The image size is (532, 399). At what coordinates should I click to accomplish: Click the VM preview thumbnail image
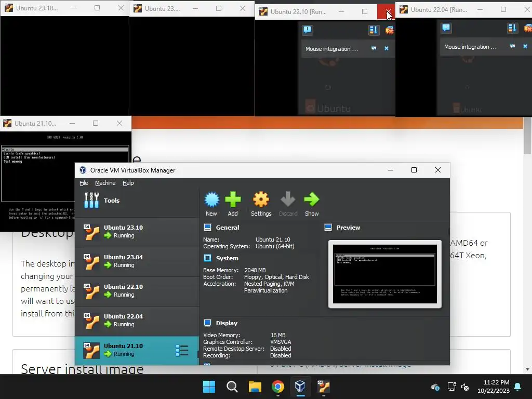pyautogui.click(x=385, y=274)
